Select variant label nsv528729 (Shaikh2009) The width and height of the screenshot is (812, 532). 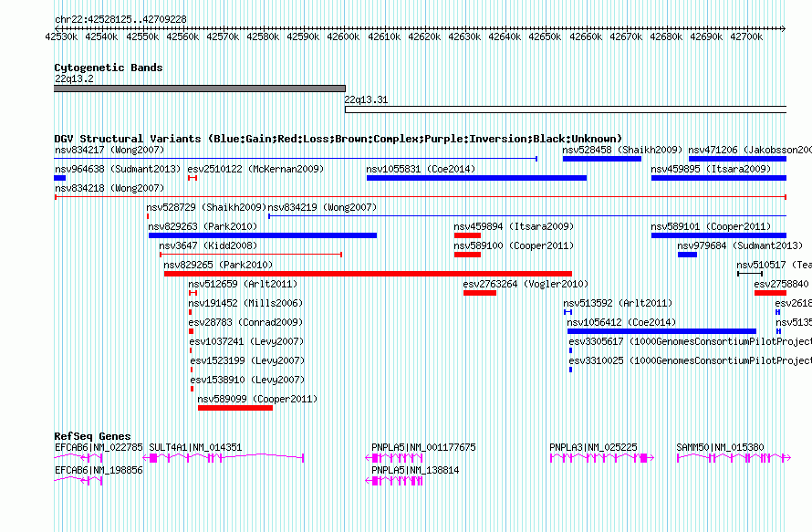coord(206,207)
